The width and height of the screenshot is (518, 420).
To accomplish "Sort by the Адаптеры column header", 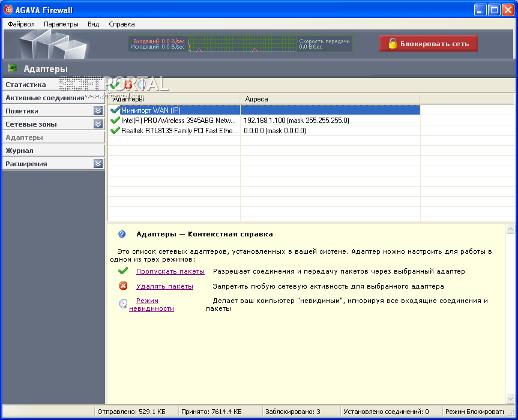I will 174,99.
